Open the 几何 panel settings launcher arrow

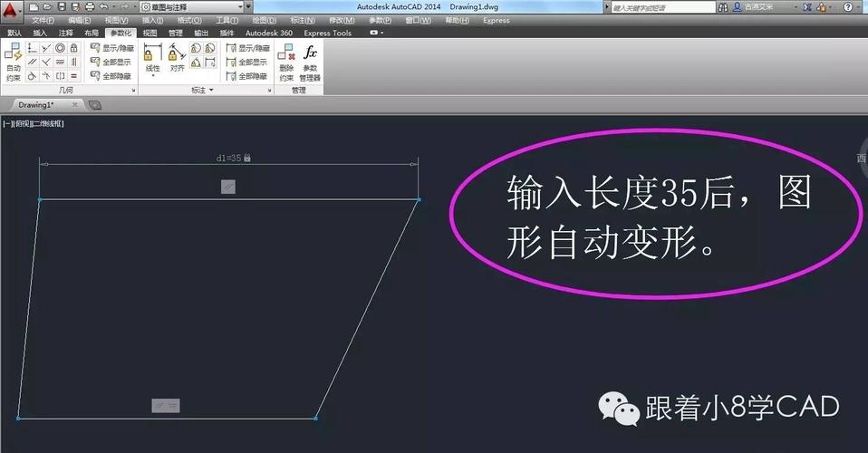pos(133,91)
